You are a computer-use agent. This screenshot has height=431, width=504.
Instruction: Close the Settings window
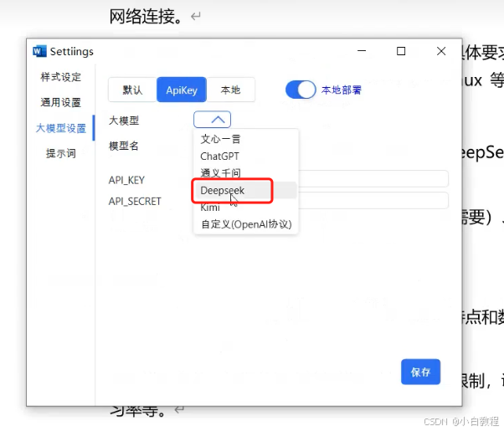click(x=441, y=51)
